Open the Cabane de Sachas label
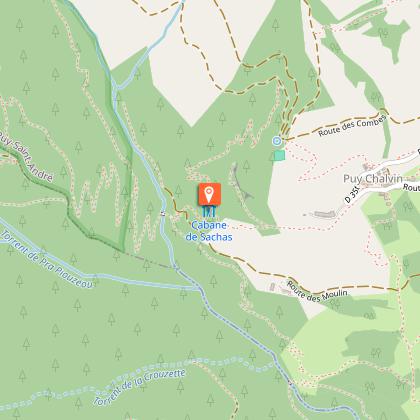 click(209, 231)
